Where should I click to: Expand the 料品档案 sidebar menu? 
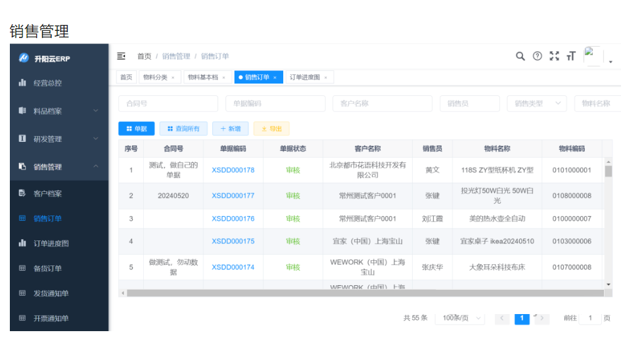[58, 111]
